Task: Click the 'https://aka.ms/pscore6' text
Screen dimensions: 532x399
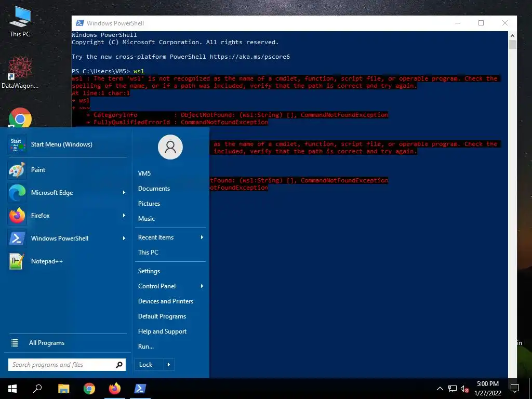Action: pyautogui.click(x=250, y=57)
